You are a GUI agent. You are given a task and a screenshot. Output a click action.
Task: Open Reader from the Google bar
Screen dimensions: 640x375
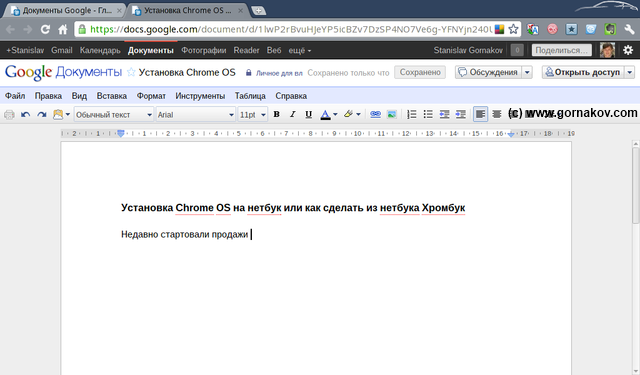tap(246, 50)
